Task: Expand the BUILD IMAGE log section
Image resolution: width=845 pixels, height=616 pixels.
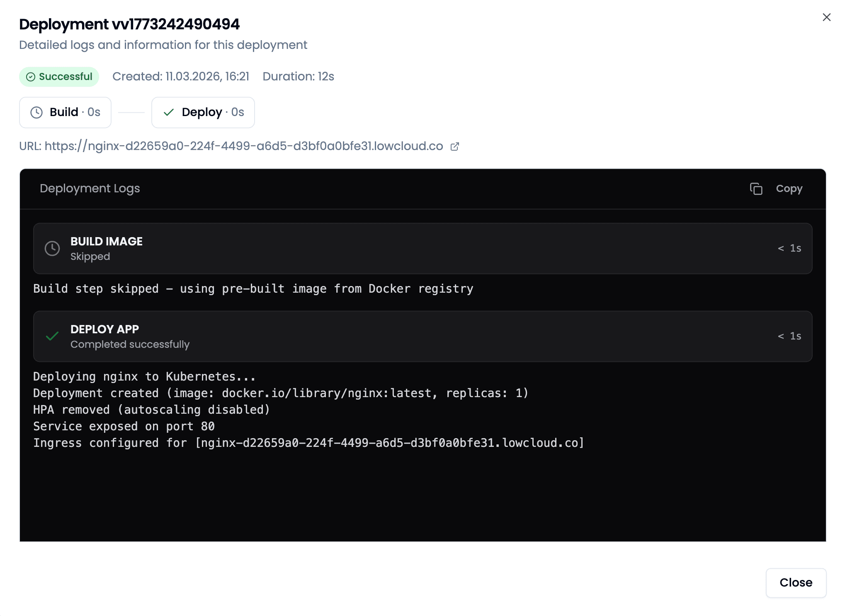Action: click(x=423, y=248)
